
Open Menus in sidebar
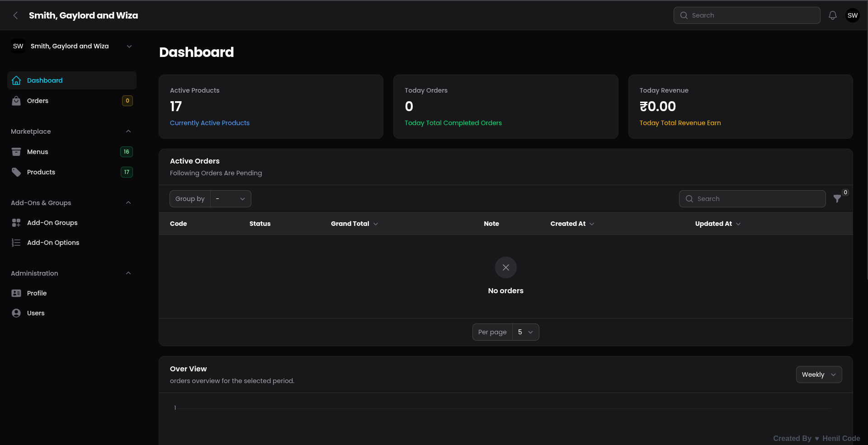click(72, 152)
